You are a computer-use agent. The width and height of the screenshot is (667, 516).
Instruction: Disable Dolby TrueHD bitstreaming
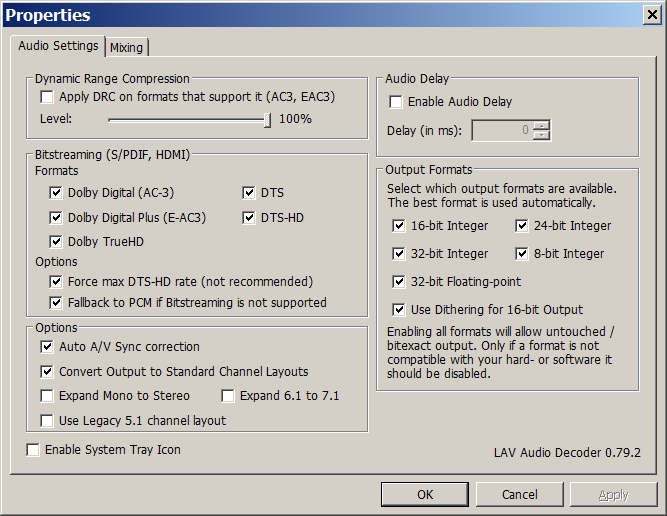[56, 241]
